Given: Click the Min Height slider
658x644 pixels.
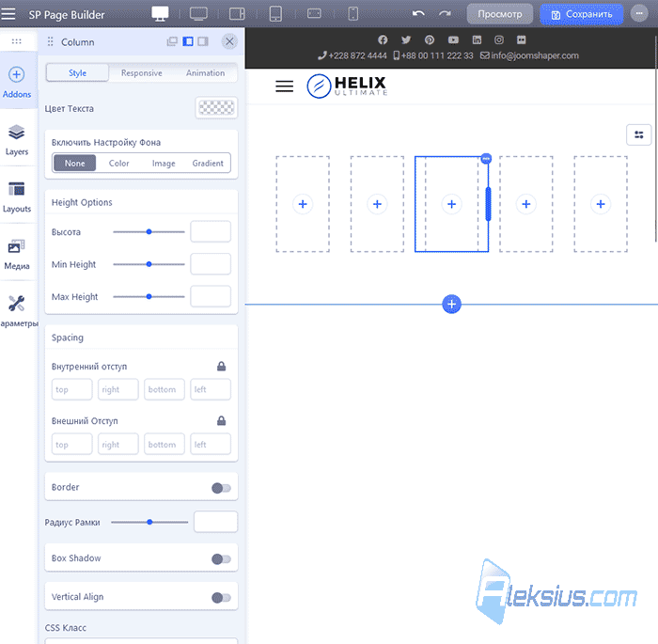Looking at the screenshot, I should point(149,264).
